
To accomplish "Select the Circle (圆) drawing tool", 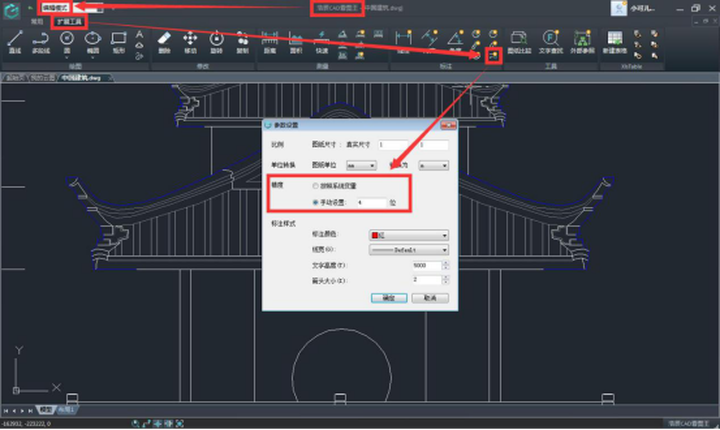I will 67,42.
